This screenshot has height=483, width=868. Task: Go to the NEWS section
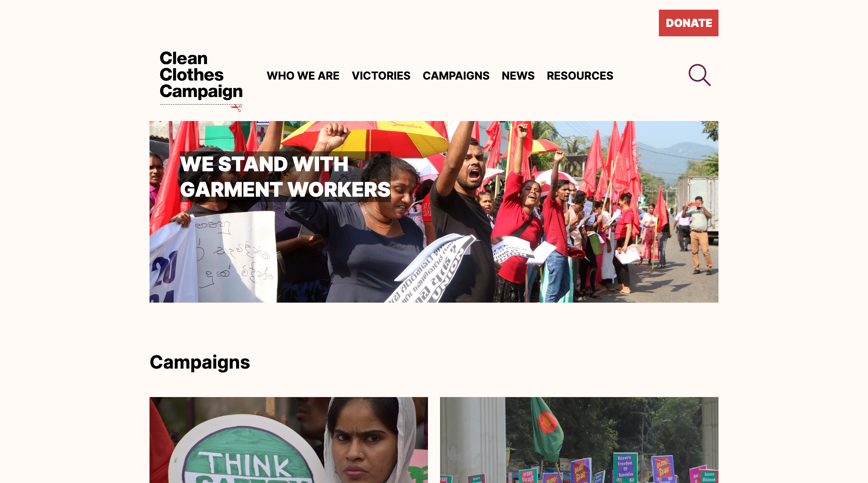(518, 76)
